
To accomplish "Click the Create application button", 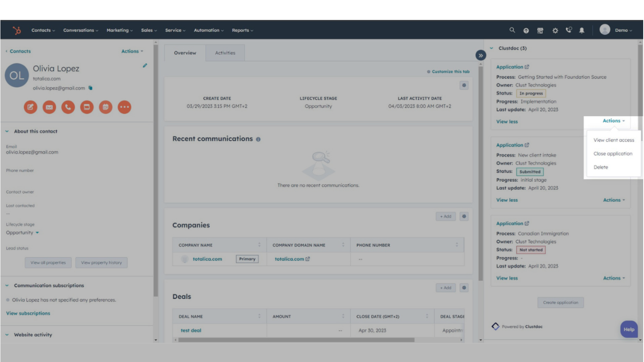I will (x=560, y=302).
